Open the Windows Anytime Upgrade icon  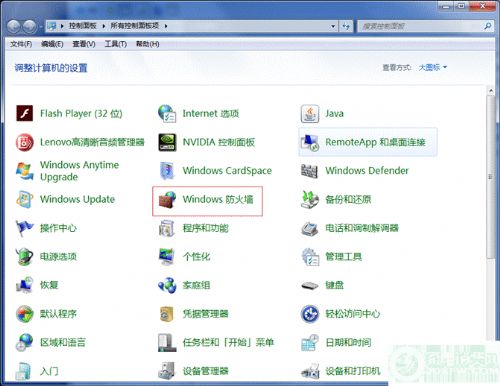click(25, 171)
